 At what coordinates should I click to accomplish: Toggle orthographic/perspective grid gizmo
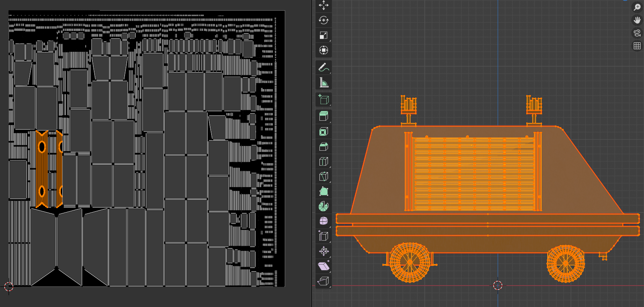click(x=637, y=46)
